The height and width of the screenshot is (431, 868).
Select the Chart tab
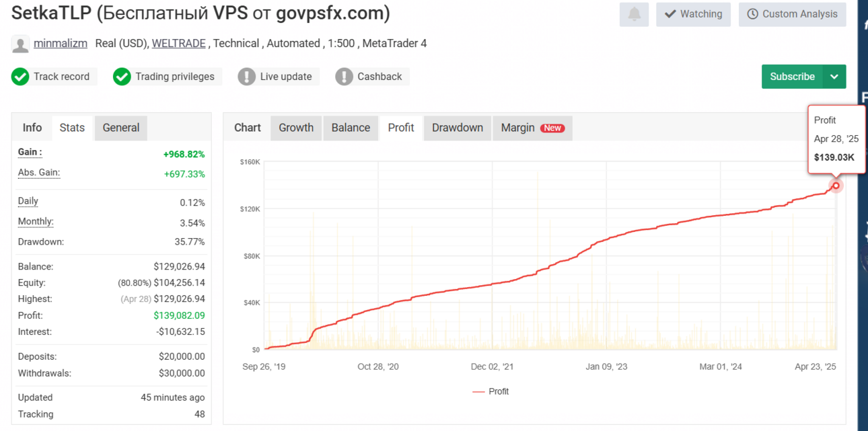click(x=248, y=128)
